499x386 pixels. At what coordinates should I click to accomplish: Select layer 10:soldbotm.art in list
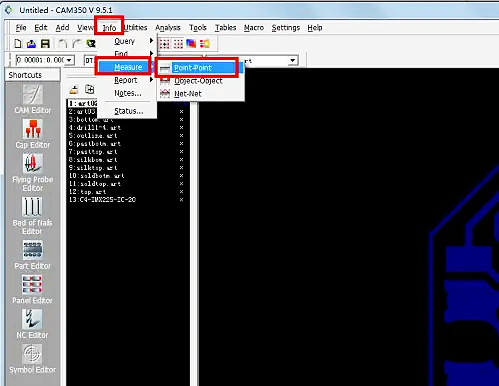pos(97,175)
